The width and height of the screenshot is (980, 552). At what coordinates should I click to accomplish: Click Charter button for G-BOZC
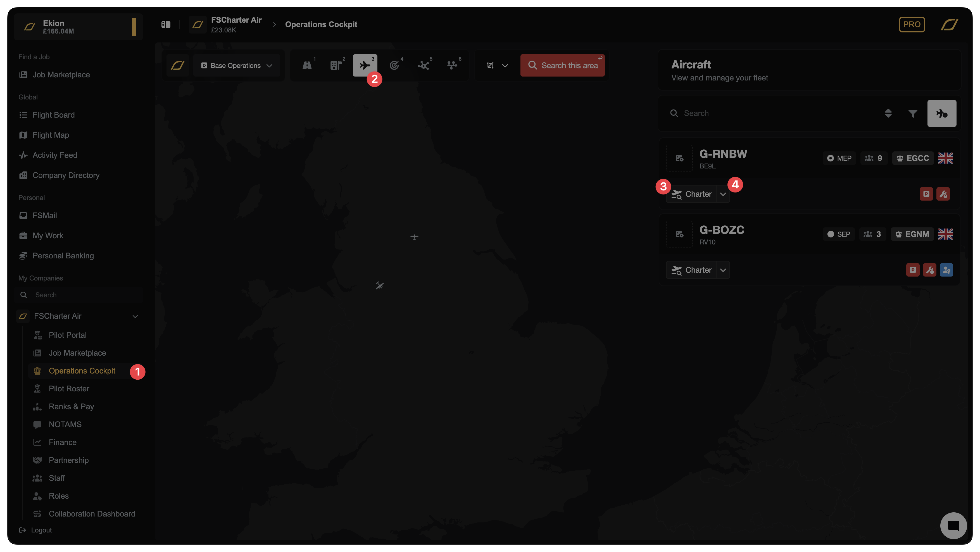(691, 270)
